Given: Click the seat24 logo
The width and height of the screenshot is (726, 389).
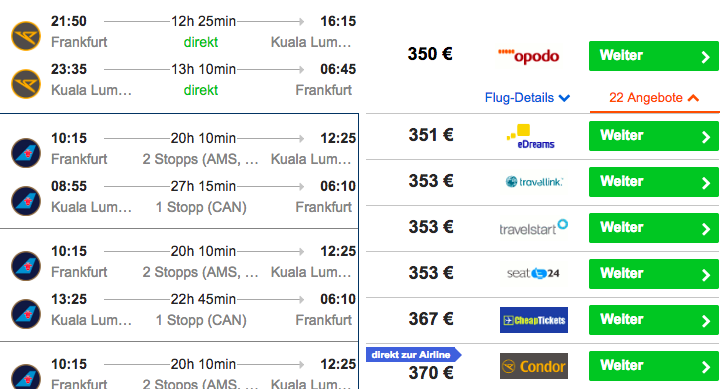Looking at the screenshot, I should [533, 273].
